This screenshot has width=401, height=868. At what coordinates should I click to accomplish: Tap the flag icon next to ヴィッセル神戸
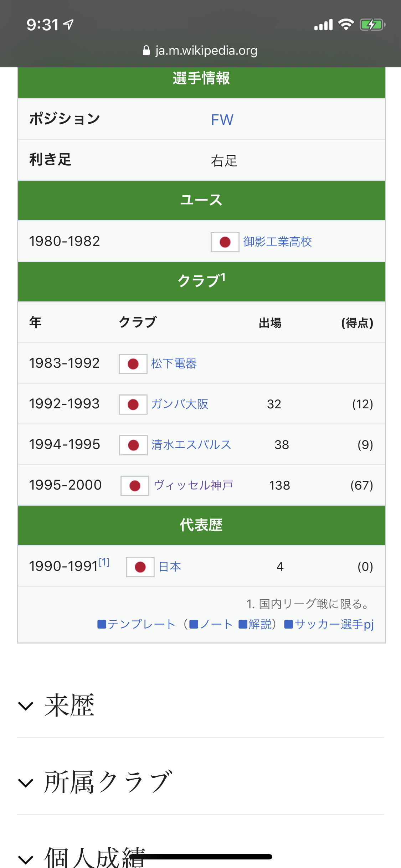tap(135, 486)
